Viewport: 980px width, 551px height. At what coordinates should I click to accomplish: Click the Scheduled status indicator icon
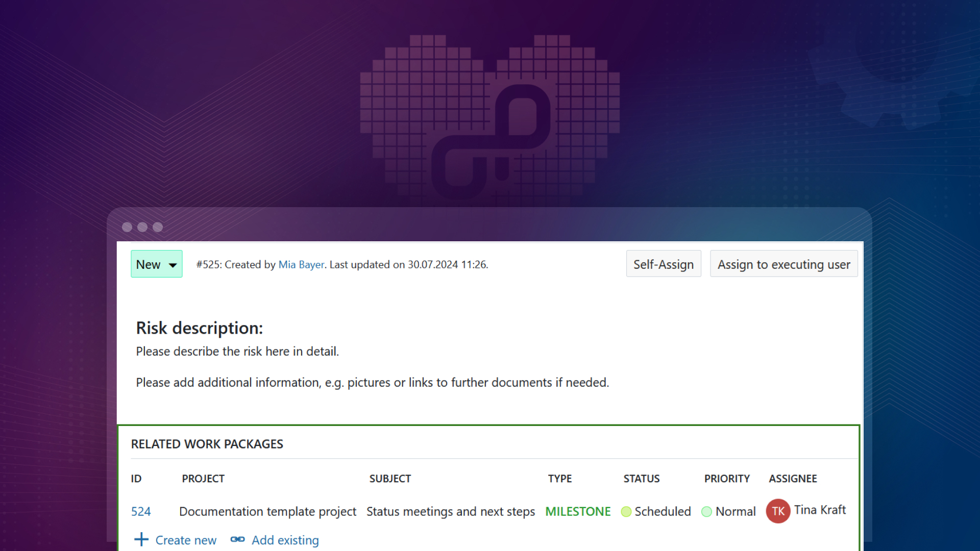point(625,511)
